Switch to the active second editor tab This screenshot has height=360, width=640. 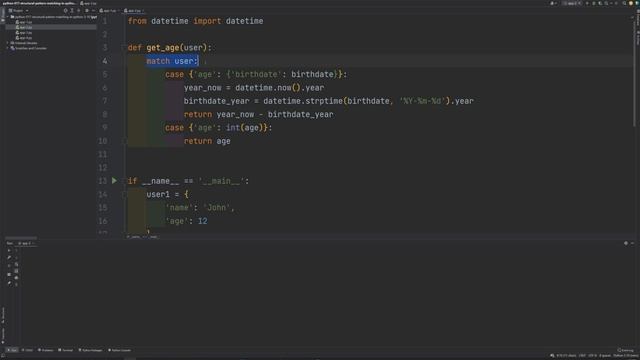[x=133, y=11]
